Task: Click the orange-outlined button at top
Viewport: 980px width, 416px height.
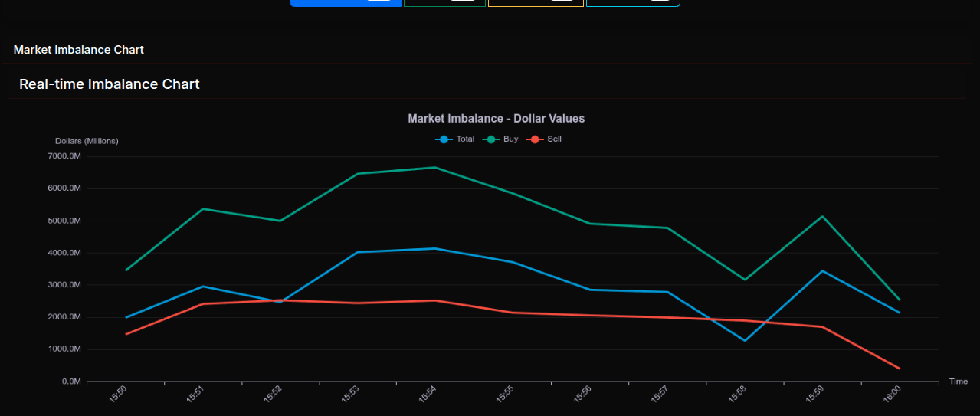Action: 536,2
